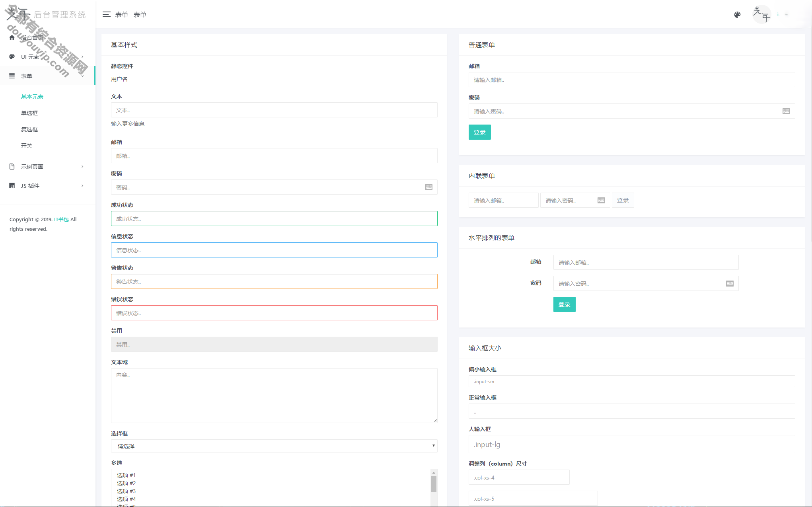Click the 后台管理系统 logo

(x=46, y=14)
